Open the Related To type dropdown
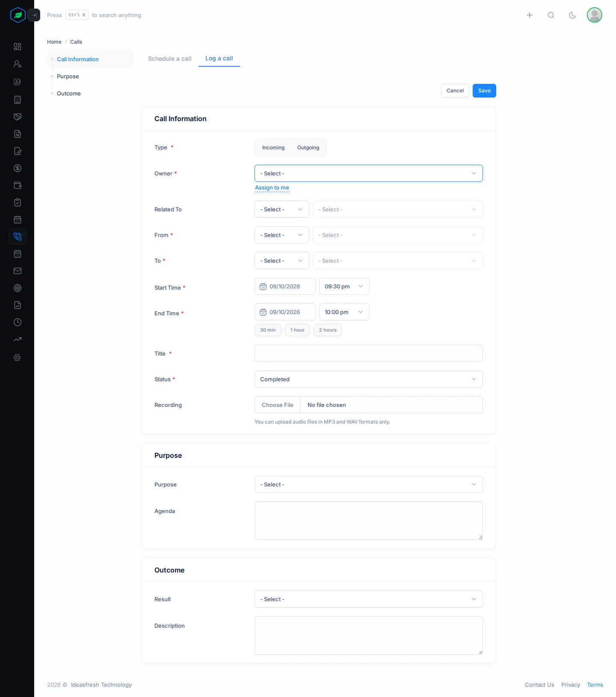 (282, 209)
